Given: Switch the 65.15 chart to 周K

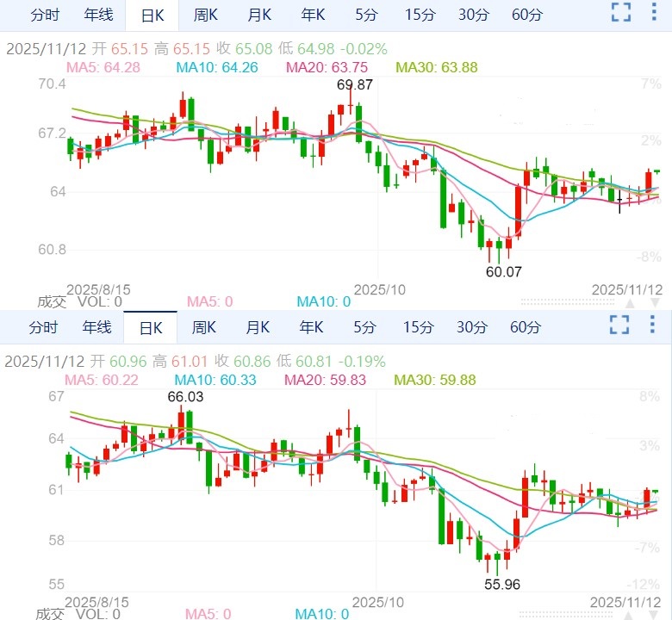Looking at the screenshot, I should click(x=206, y=15).
